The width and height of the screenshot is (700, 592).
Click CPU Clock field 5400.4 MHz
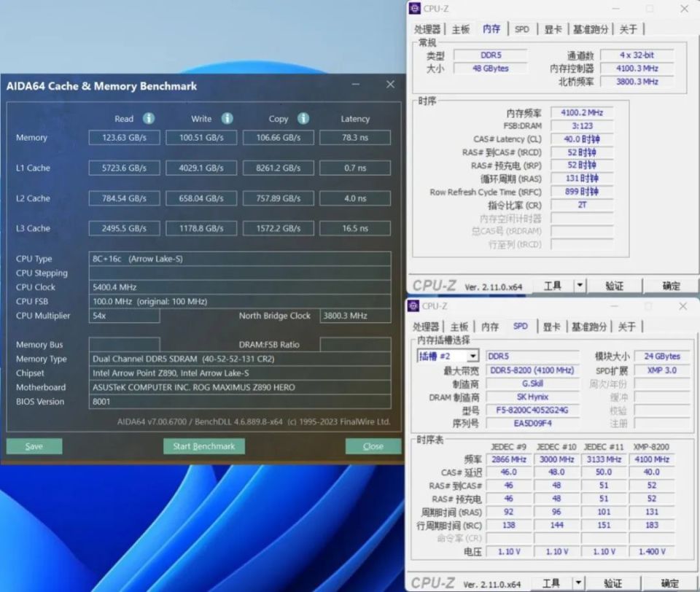[x=240, y=287]
